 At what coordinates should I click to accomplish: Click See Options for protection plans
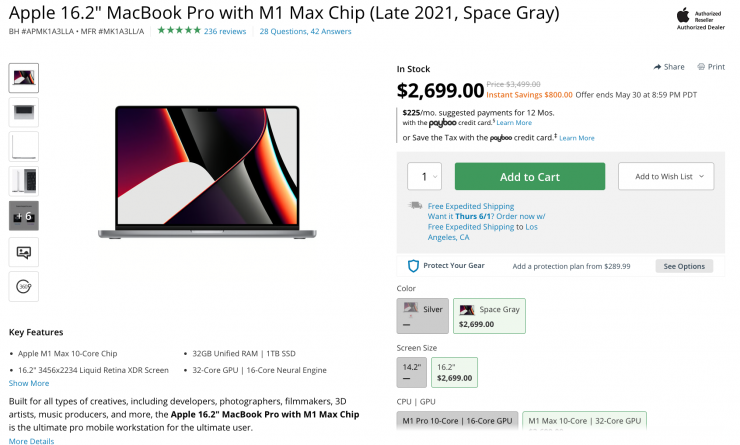coord(684,266)
